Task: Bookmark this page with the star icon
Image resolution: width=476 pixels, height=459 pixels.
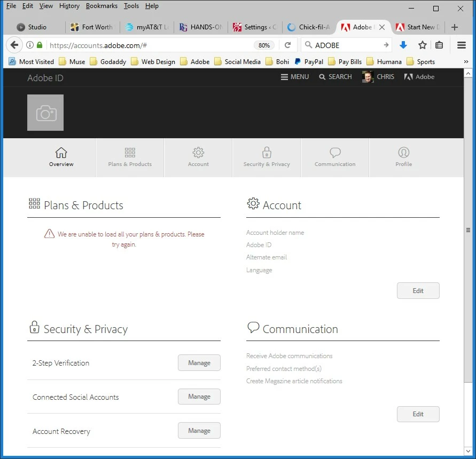Action: pyautogui.click(x=422, y=45)
